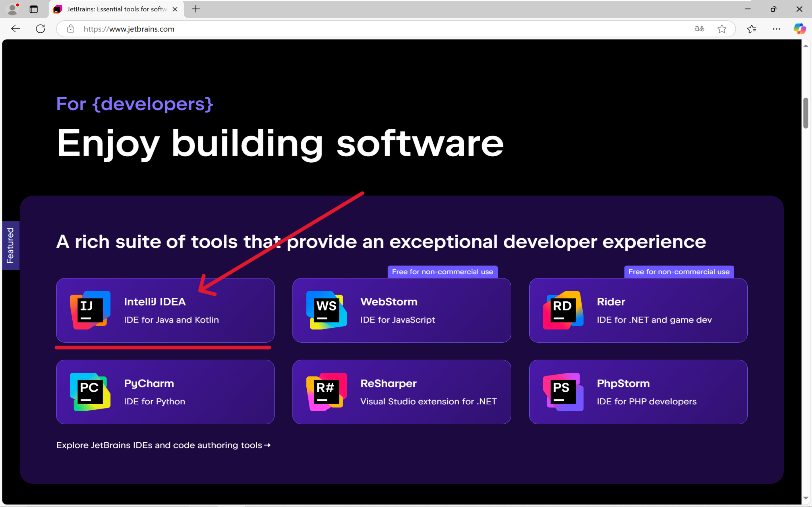Select the PhpStorm PS icon
Viewport: 812px width, 507px height.
click(x=562, y=392)
